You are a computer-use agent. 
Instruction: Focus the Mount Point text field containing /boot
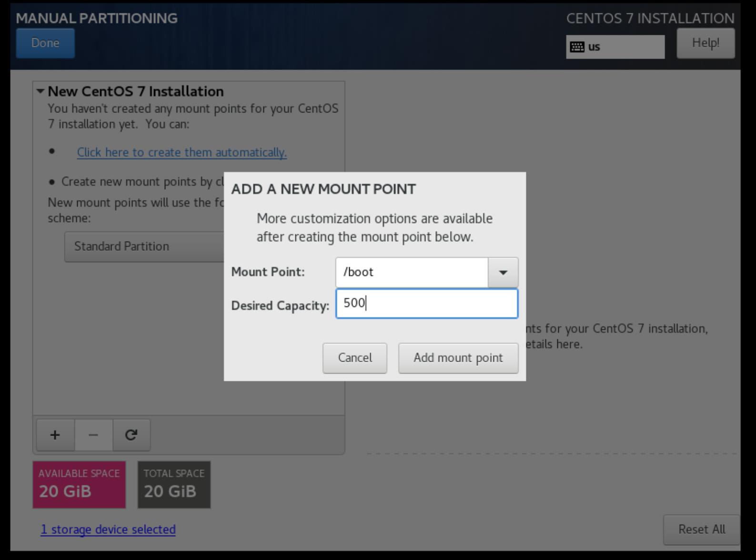pos(412,272)
